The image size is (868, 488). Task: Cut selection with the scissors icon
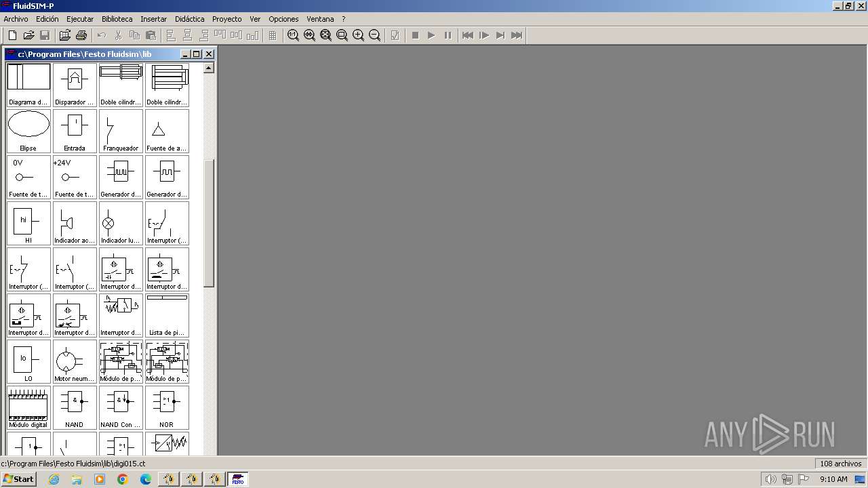pos(118,35)
